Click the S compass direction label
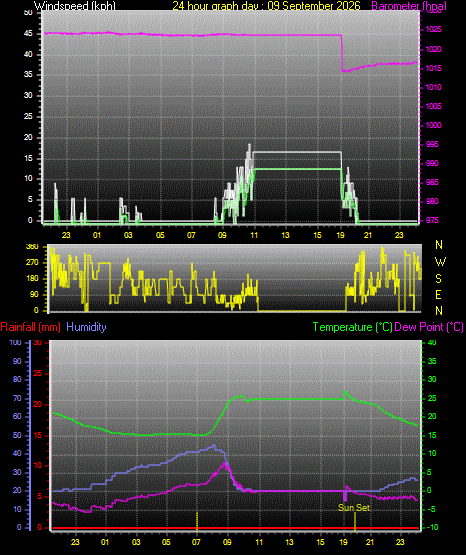466x555 pixels. click(438, 279)
